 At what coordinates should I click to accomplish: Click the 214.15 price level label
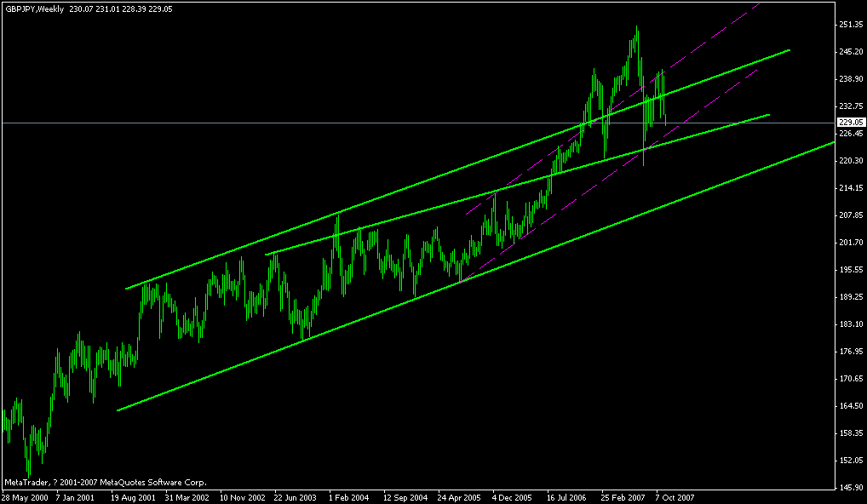tap(851, 188)
